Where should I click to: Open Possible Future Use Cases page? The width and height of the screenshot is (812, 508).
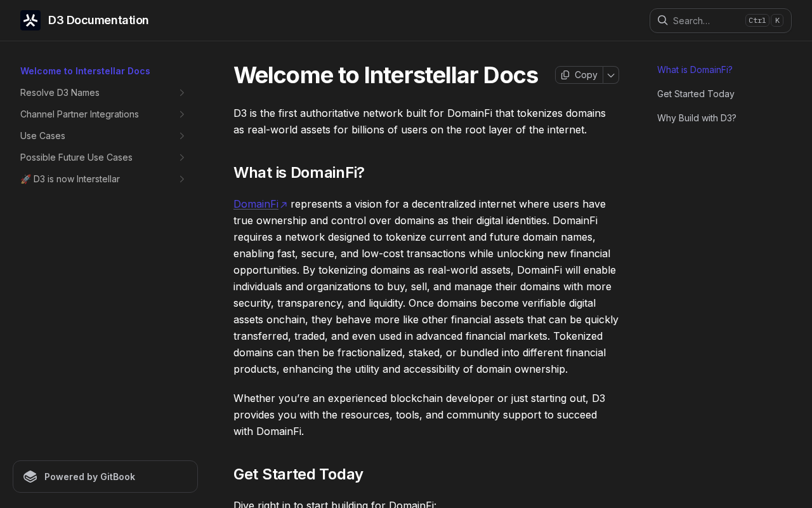(76, 157)
